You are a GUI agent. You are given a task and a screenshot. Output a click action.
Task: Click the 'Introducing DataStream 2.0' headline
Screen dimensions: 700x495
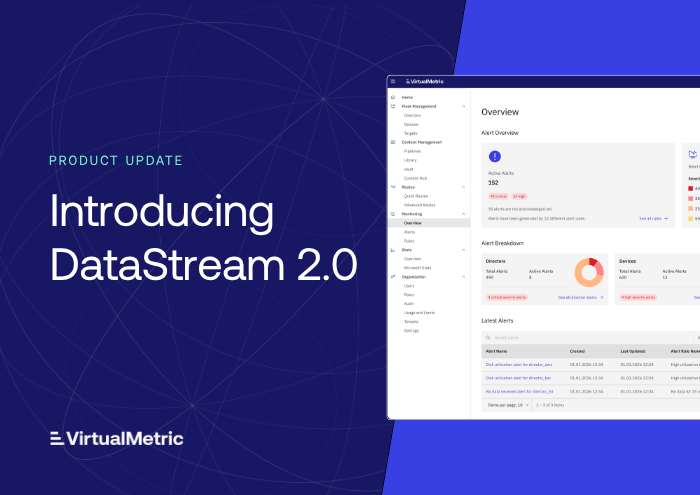[x=204, y=238]
